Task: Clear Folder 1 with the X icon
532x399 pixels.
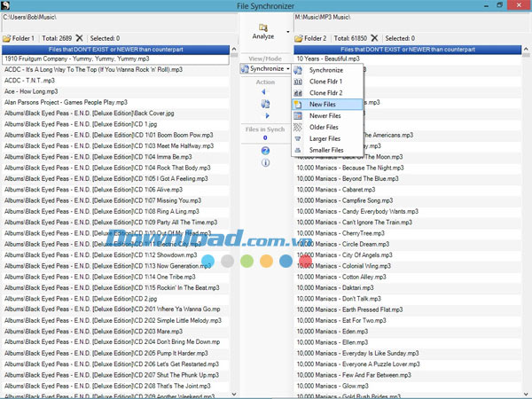Action: click(x=79, y=39)
